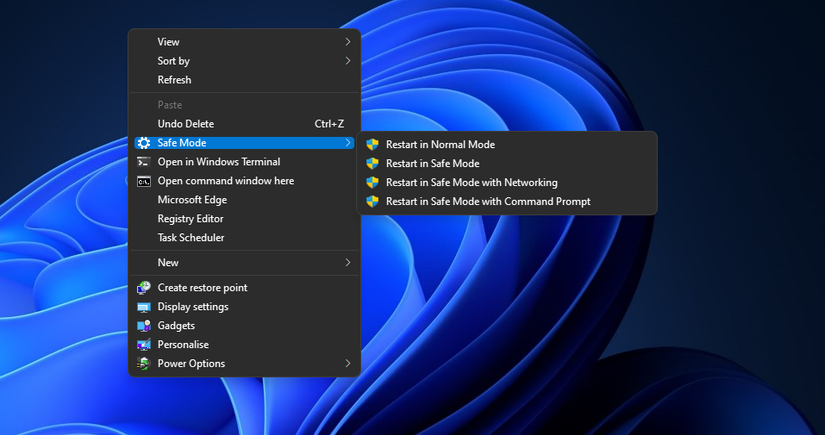Click the Create restore point icon
This screenshot has width=825, height=435.
pos(144,288)
